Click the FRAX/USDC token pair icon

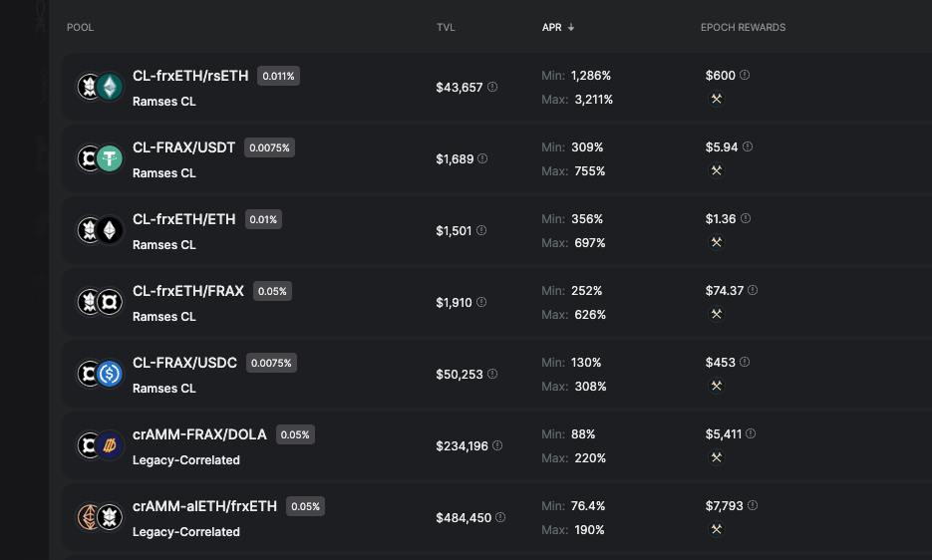100,374
